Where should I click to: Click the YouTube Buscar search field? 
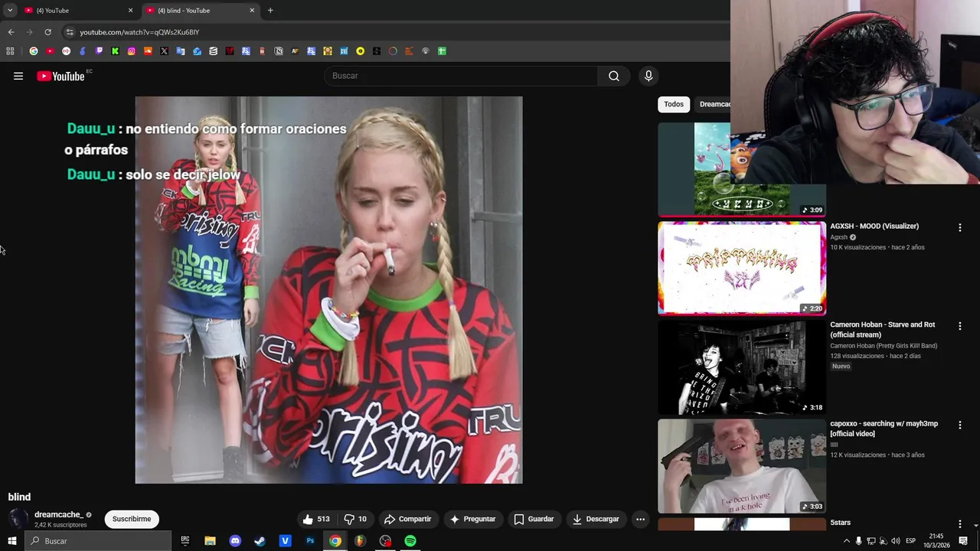point(461,76)
